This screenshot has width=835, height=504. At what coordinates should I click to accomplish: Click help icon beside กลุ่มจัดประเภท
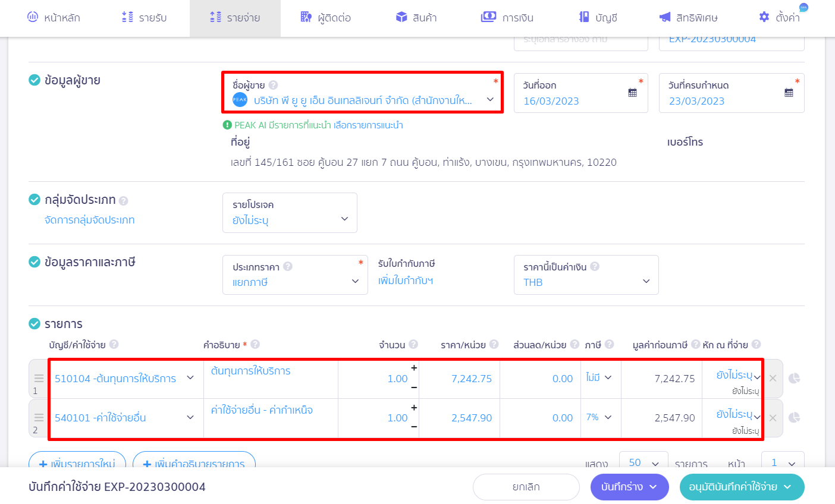click(x=123, y=201)
